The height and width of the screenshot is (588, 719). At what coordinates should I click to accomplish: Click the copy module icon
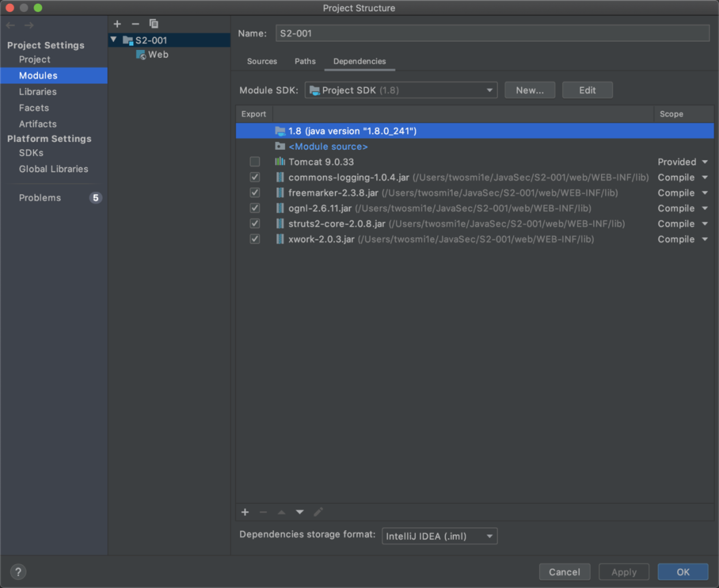pos(154,24)
